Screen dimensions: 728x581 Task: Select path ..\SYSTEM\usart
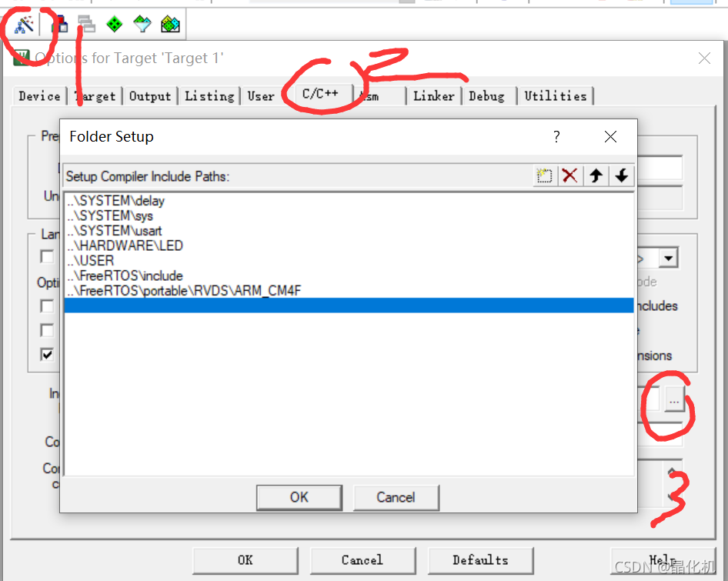[349, 230]
